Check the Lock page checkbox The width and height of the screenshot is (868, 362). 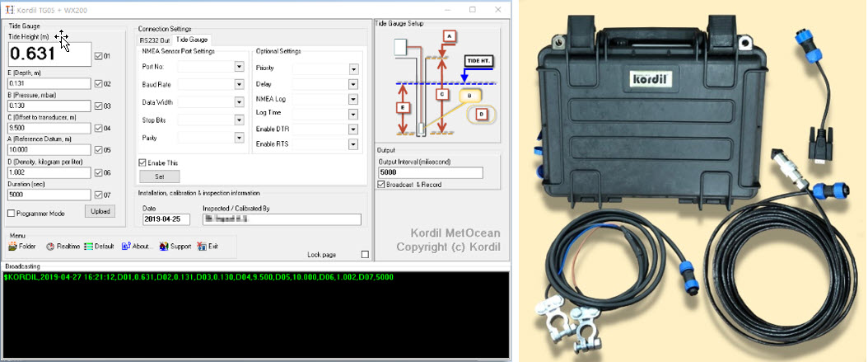pyautogui.click(x=365, y=255)
